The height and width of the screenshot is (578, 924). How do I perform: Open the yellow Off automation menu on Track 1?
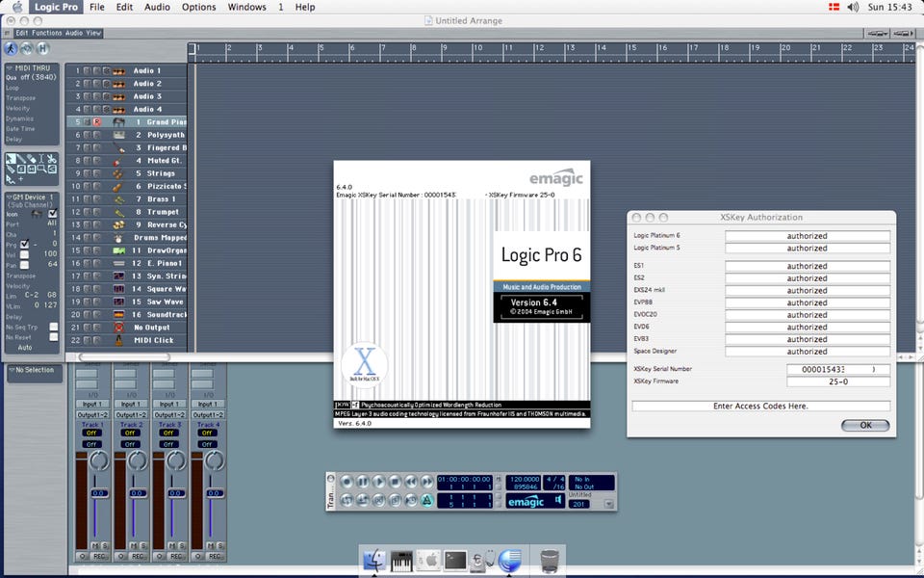click(x=92, y=433)
